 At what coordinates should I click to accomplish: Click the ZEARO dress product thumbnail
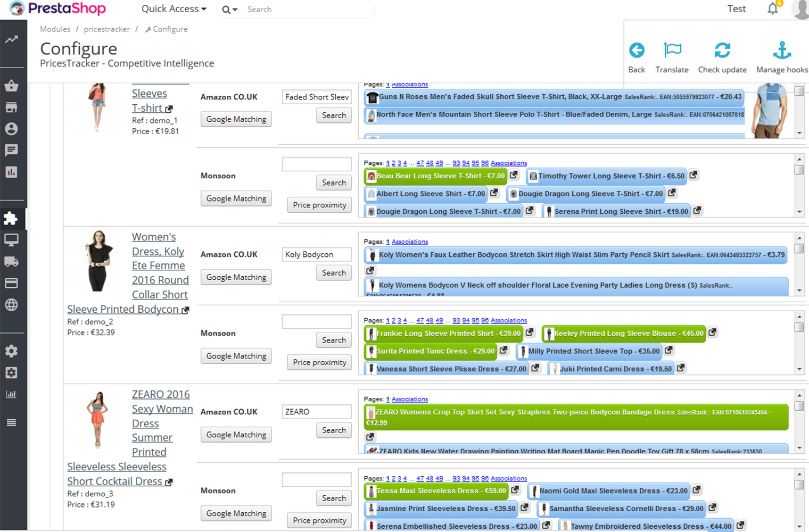coord(97,419)
